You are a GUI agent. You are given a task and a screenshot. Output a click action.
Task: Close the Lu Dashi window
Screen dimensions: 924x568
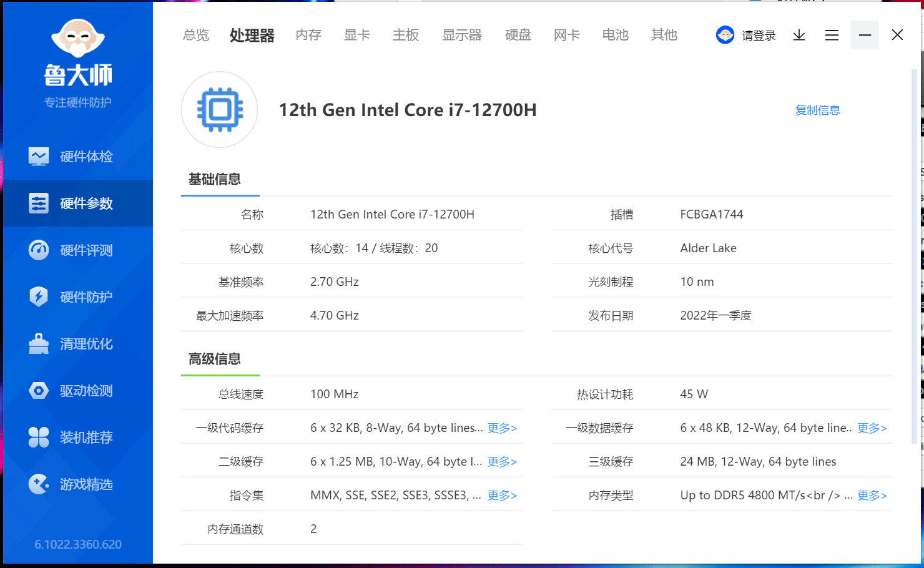[x=897, y=35]
